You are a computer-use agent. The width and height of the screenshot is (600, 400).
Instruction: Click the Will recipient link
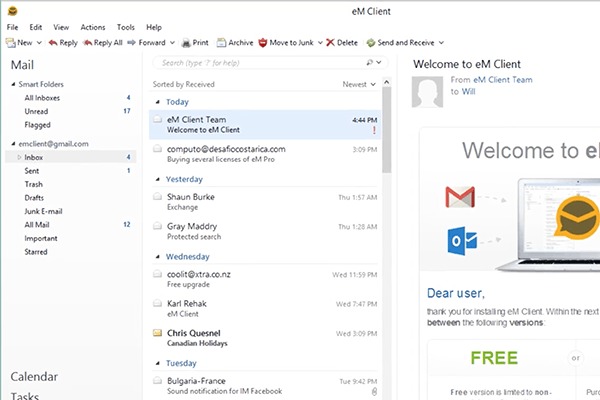(x=468, y=91)
